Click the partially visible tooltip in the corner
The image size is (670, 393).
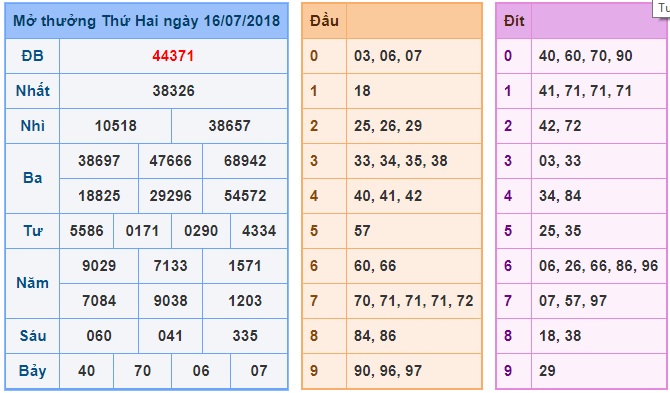point(661,9)
